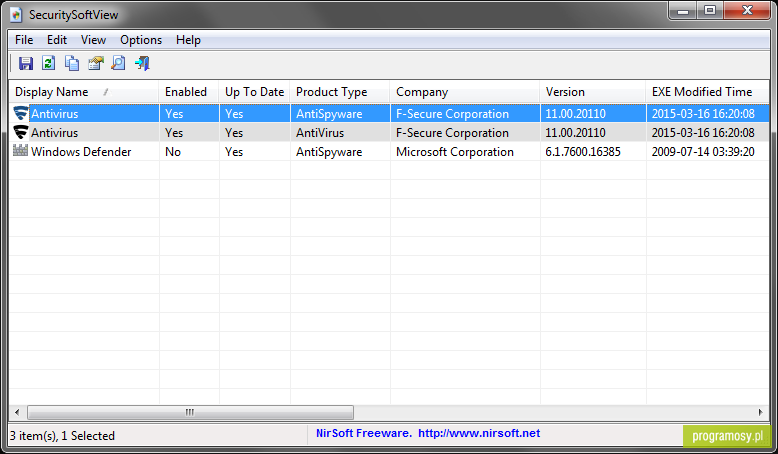Sort by the Enabled column header
The image size is (778, 454).
(x=189, y=92)
